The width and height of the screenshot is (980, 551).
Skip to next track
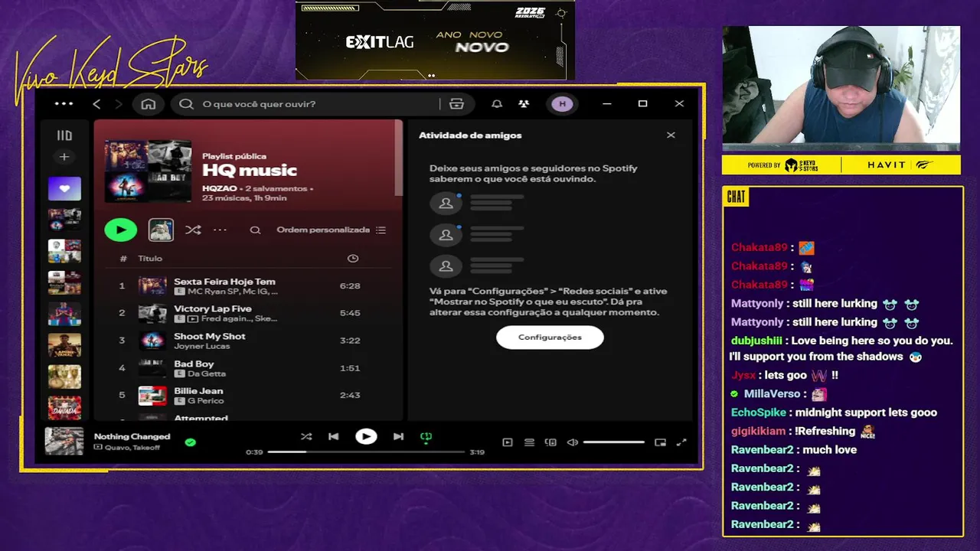[x=398, y=437]
